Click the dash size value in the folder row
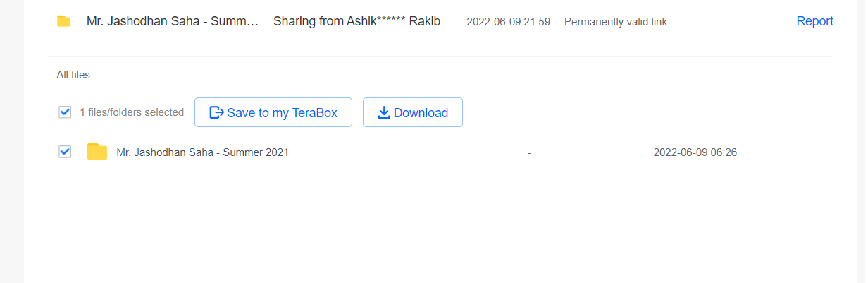This screenshot has height=283, width=868. 530,152
